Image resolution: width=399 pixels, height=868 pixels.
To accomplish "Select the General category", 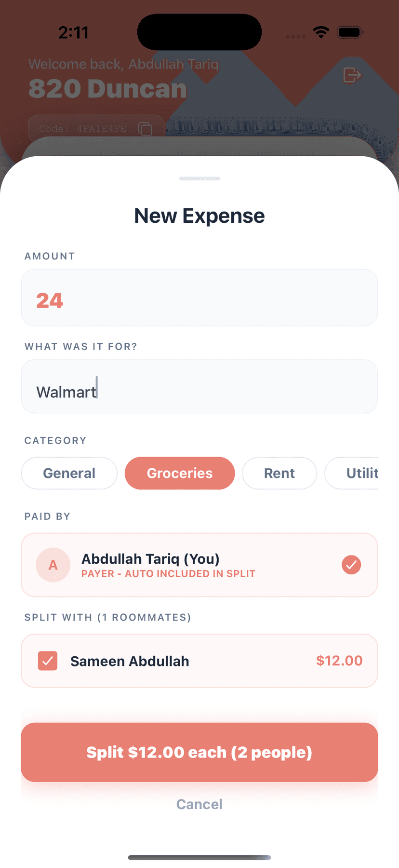I will (x=69, y=473).
